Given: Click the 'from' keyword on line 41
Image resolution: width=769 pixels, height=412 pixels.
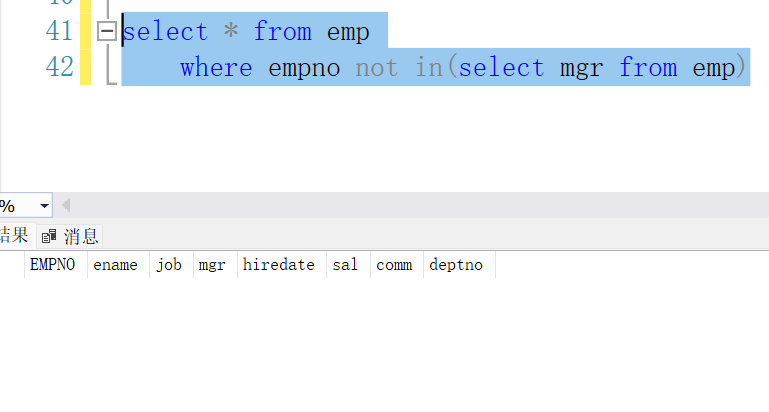Looking at the screenshot, I should (x=282, y=31).
